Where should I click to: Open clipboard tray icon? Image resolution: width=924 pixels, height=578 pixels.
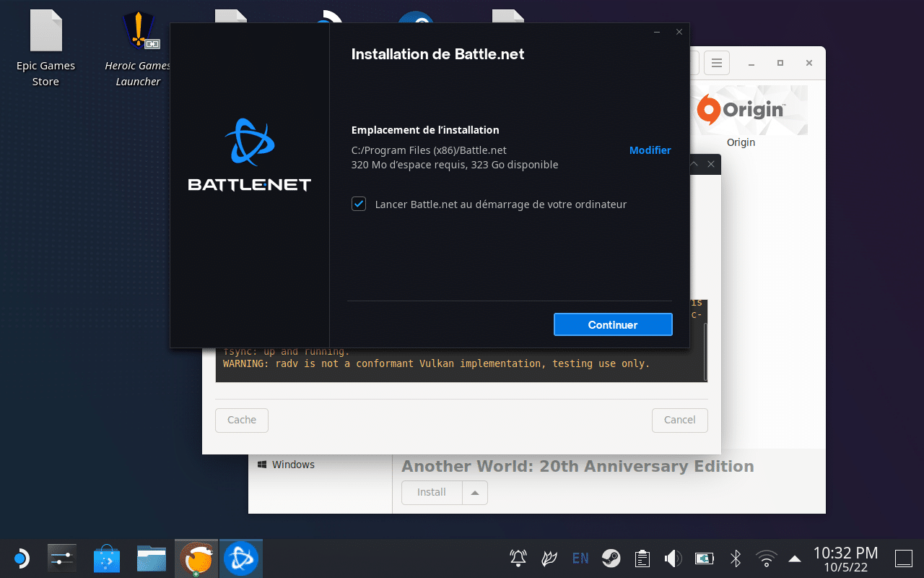pyautogui.click(x=642, y=558)
